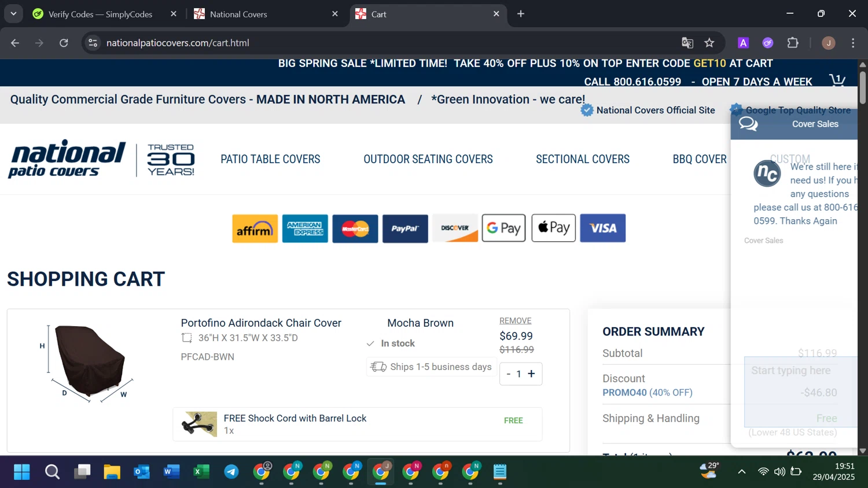Open Windows Start menu
The width and height of the screenshot is (868, 488).
[22, 472]
